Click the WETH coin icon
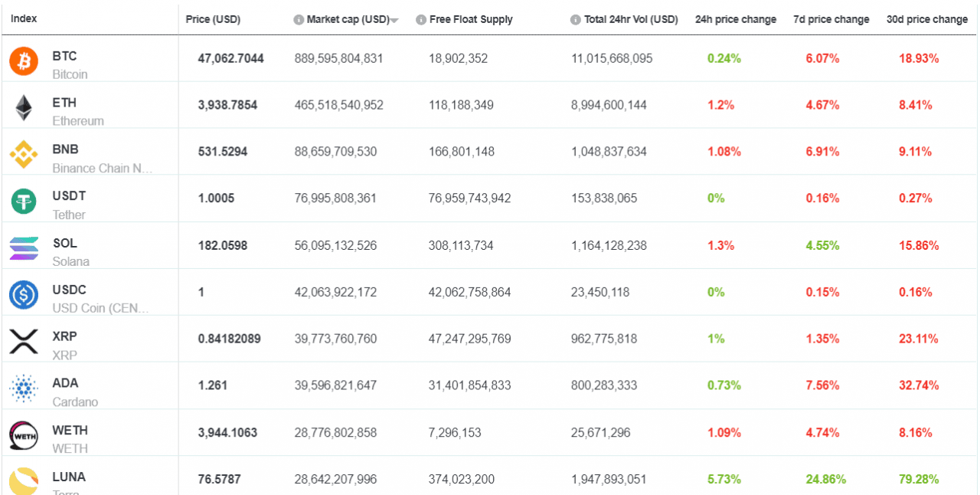This screenshot has height=495, width=980. [23, 432]
